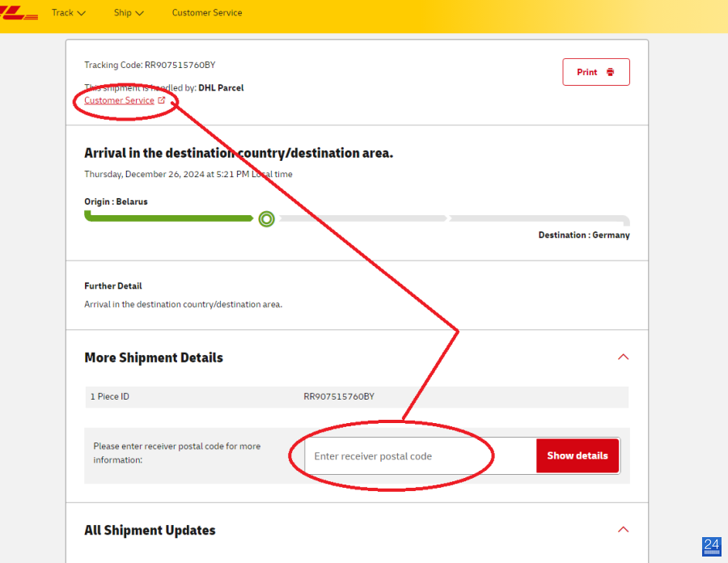Expand the Track menu chevron

pos(81,14)
